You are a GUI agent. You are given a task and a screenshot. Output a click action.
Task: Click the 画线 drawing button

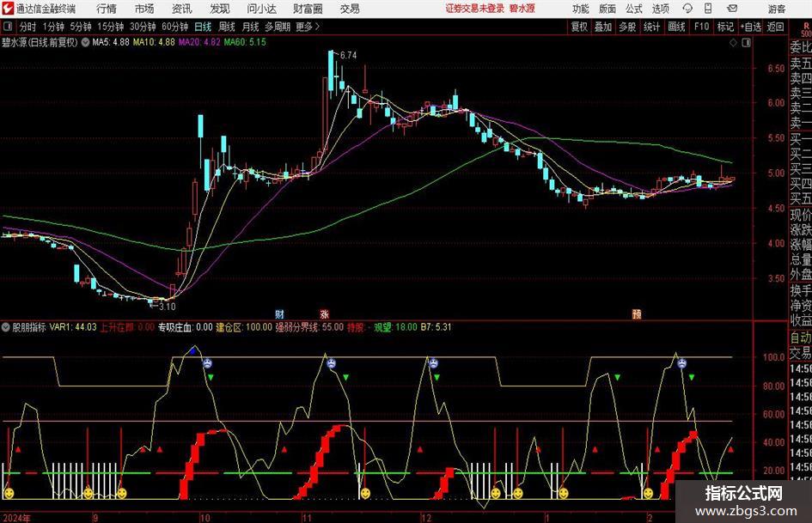pos(676,27)
